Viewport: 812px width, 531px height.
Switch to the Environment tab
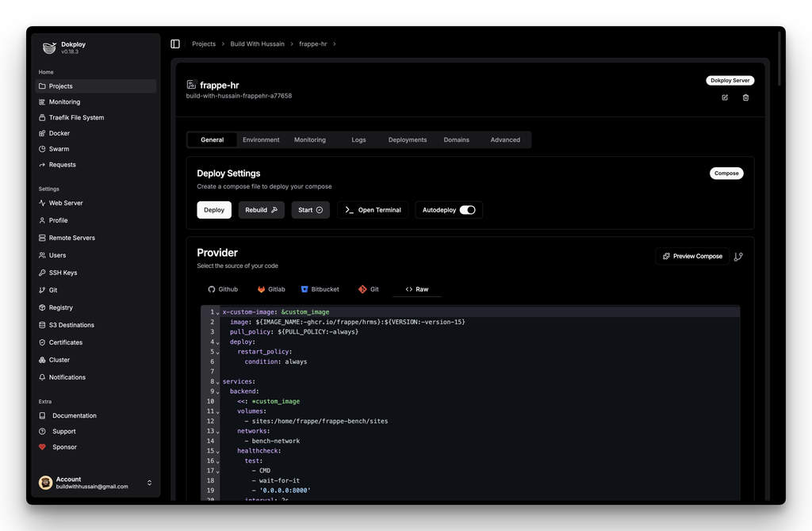point(261,139)
